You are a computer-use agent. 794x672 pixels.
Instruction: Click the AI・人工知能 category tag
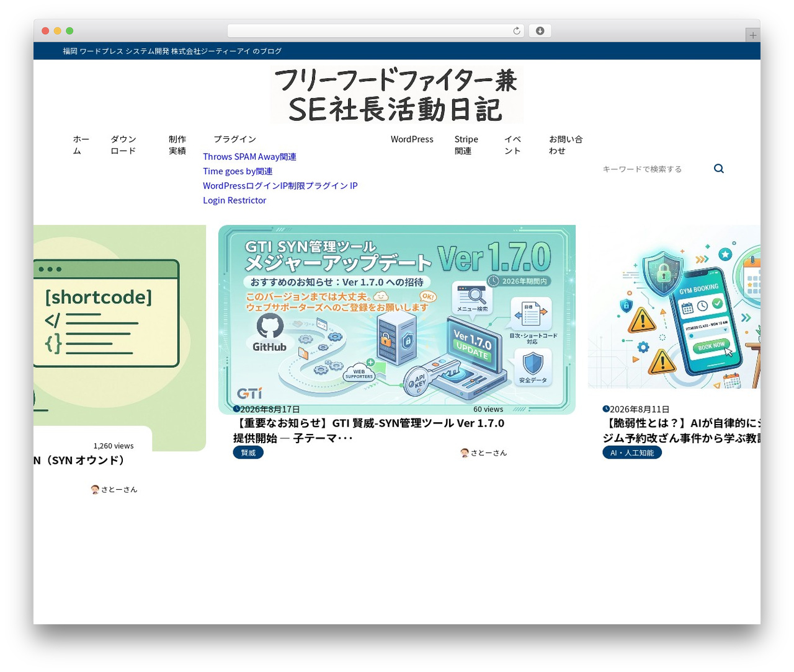click(632, 453)
